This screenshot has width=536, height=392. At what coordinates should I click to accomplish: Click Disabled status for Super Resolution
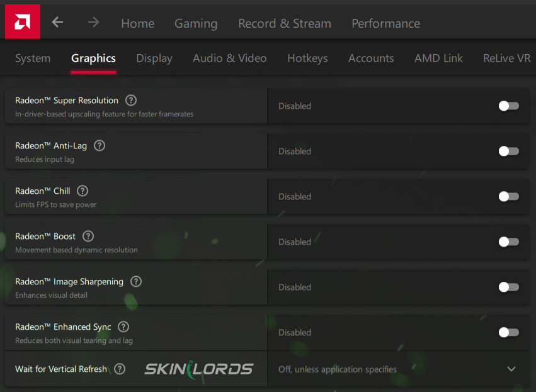pos(295,106)
